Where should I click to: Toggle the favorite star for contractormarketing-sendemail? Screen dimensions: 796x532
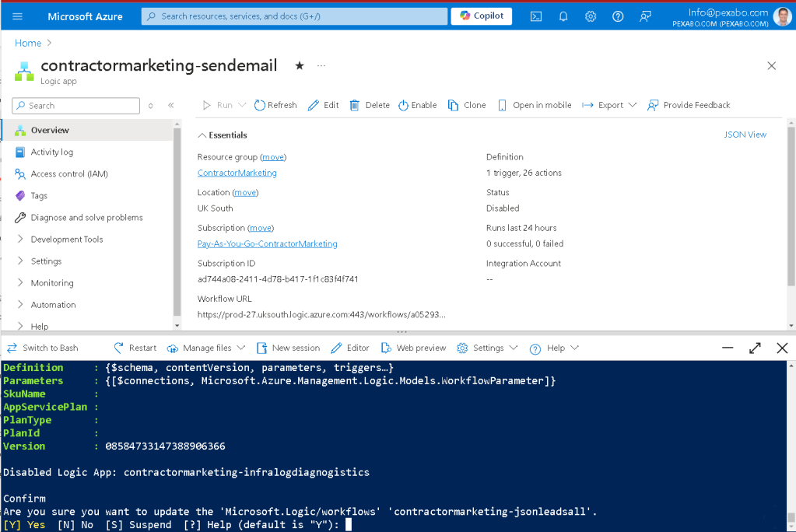pos(300,65)
